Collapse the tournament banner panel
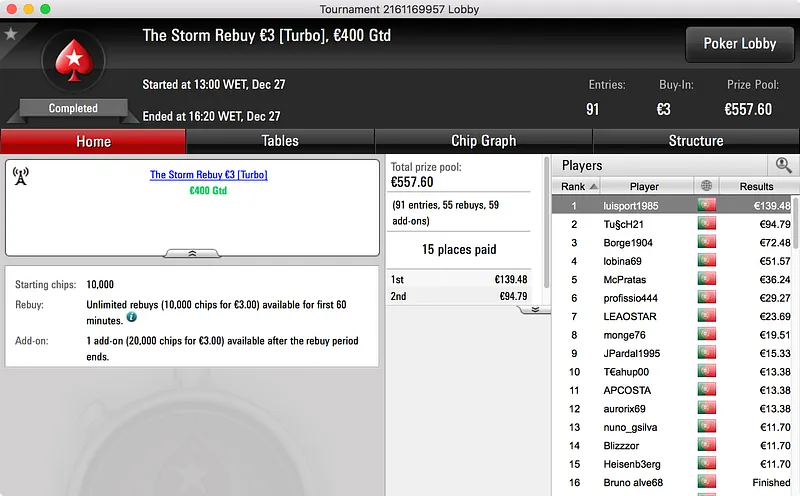 tap(192, 253)
